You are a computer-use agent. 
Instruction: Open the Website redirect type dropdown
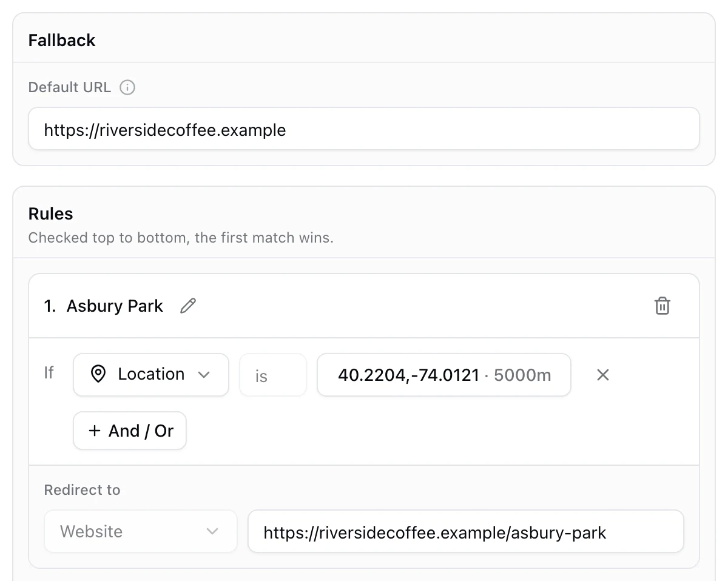141,531
